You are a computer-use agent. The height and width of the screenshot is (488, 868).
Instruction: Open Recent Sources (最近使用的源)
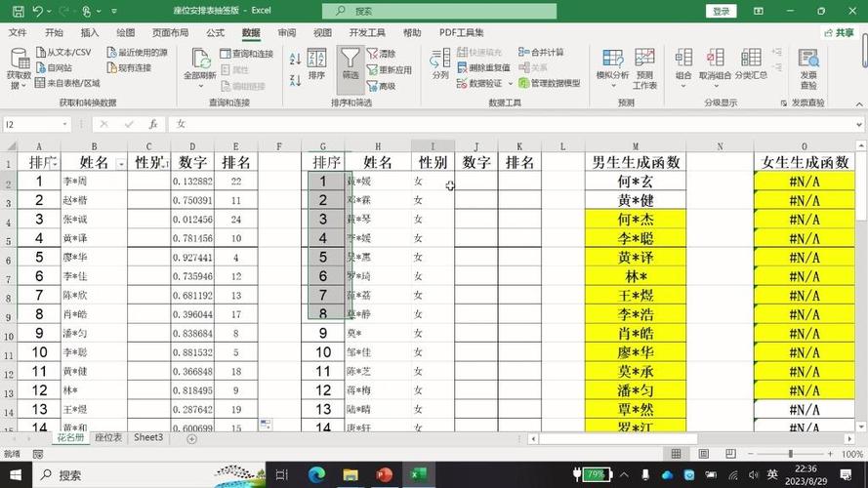point(137,52)
